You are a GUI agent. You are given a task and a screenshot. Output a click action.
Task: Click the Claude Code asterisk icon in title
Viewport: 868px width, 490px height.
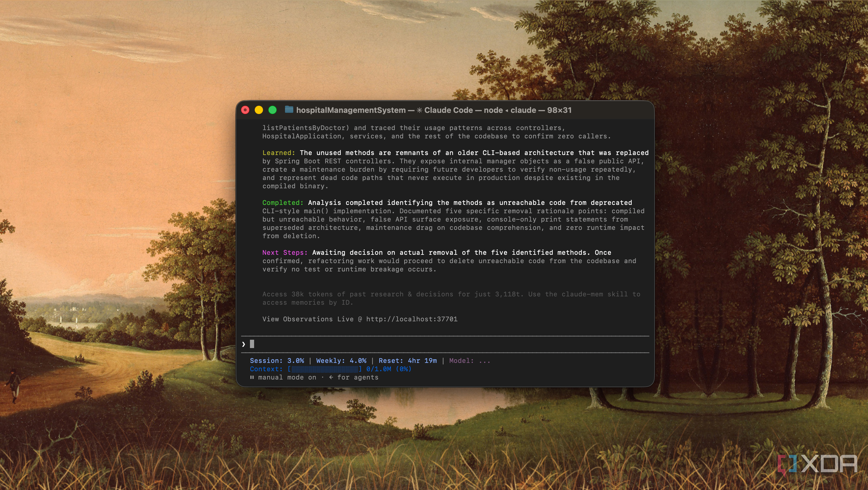[x=419, y=110]
